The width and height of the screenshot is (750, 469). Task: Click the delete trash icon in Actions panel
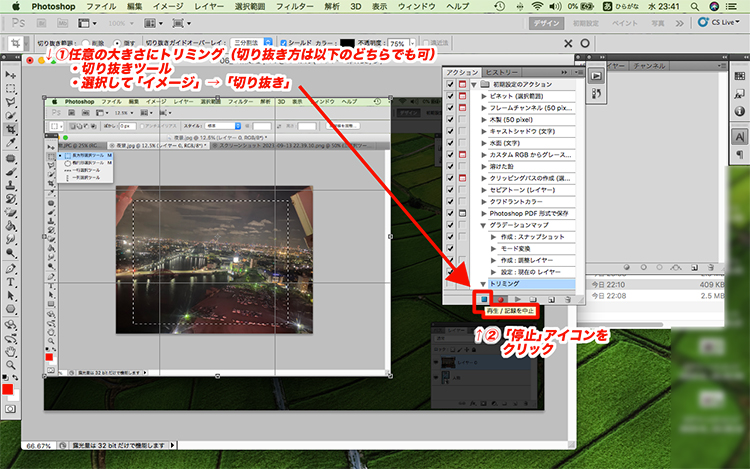coord(568,299)
